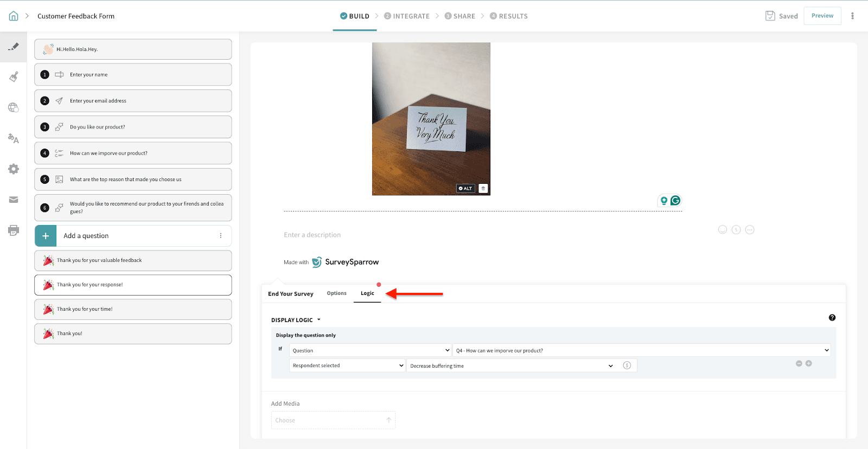
Task: Open the Q4 question selection dropdown
Action: coord(642,350)
